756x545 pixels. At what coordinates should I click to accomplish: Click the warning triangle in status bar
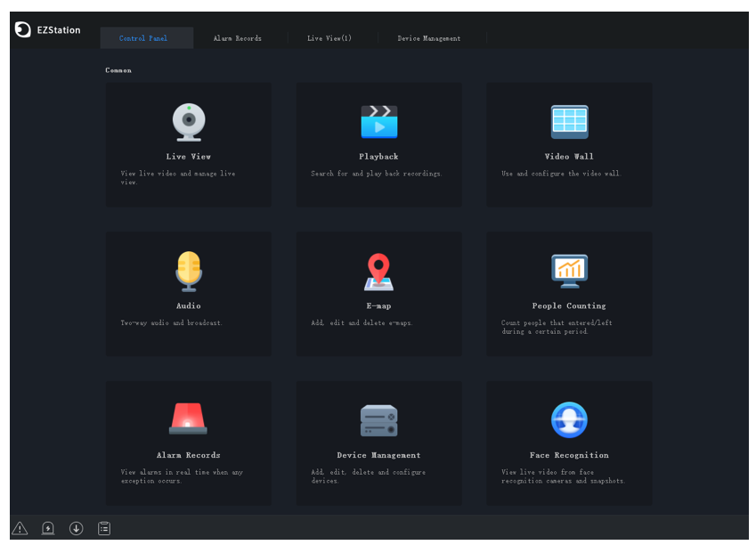click(20, 529)
